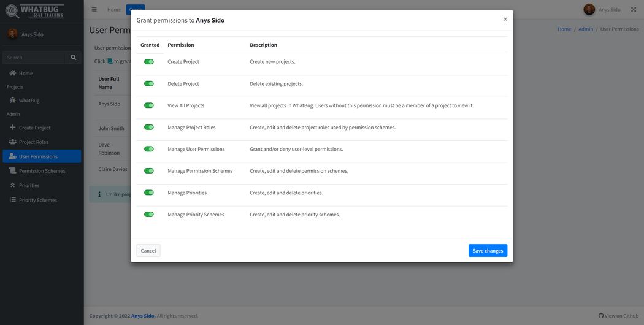
Task: Click the search magnifier button
Action: (x=74, y=57)
